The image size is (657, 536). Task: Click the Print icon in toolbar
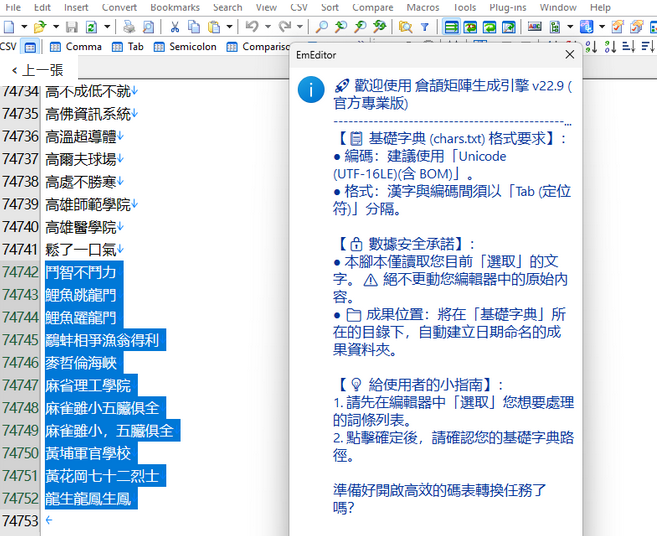click(129, 27)
